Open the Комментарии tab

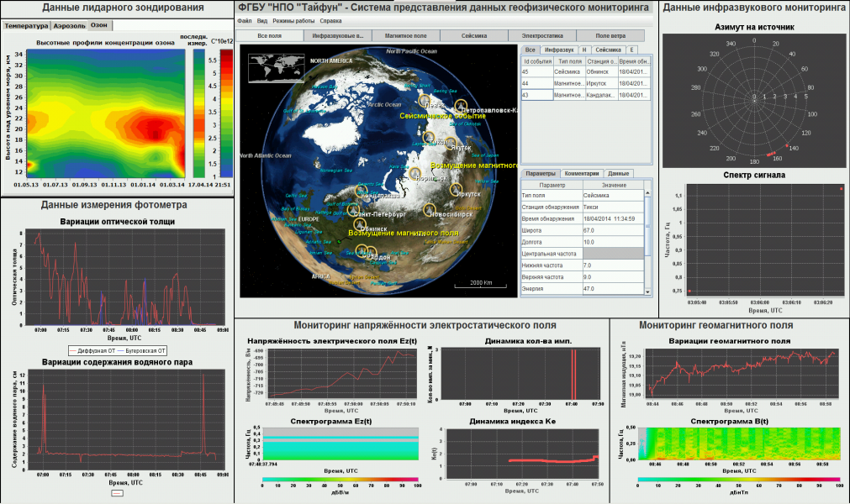point(581,173)
